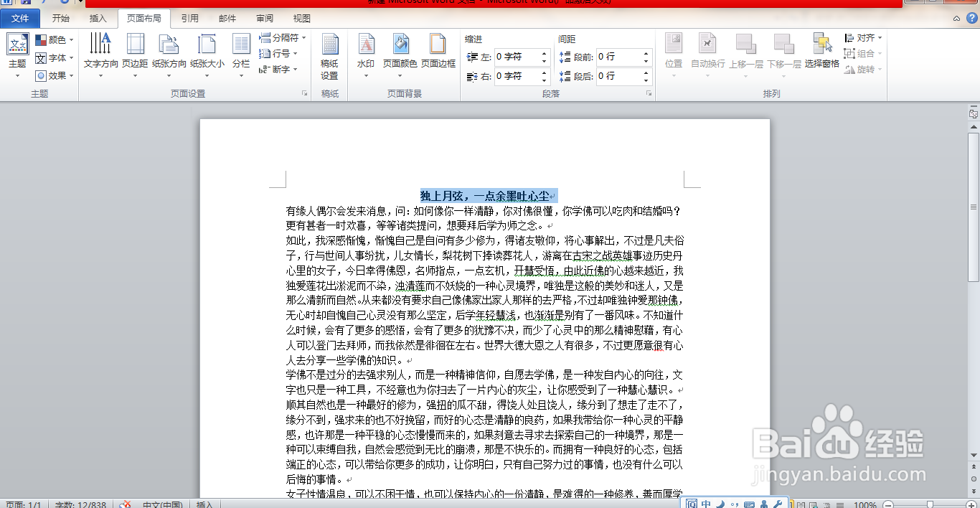Click the 下移一层 send backward icon
Viewport: 980px width, 508px height.
784,44
